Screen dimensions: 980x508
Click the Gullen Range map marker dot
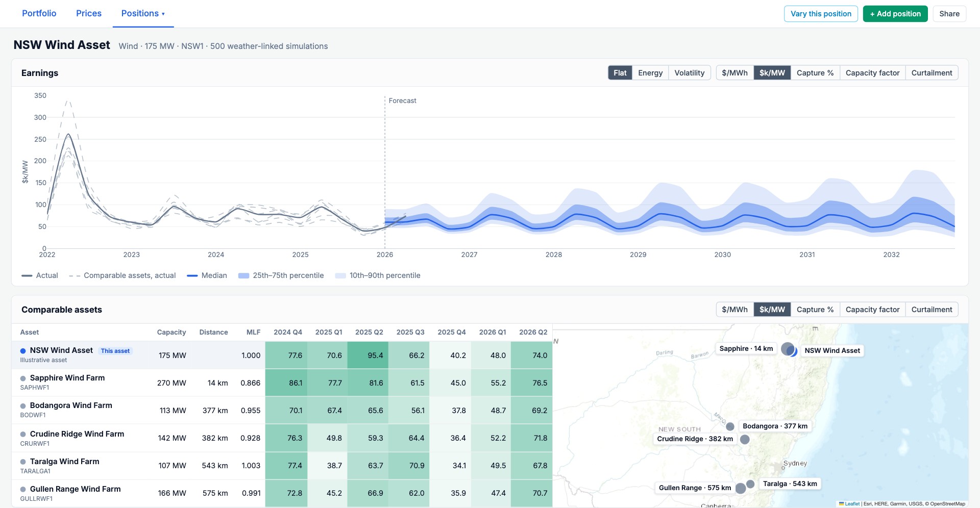pos(741,488)
